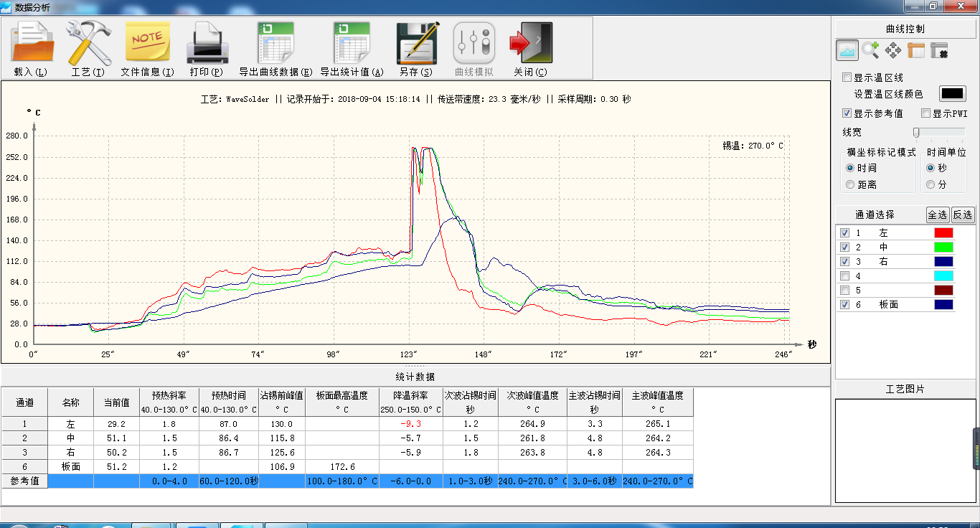Click the dark red swatch of channel 5
Screen dimensions: 980x528
point(943,290)
